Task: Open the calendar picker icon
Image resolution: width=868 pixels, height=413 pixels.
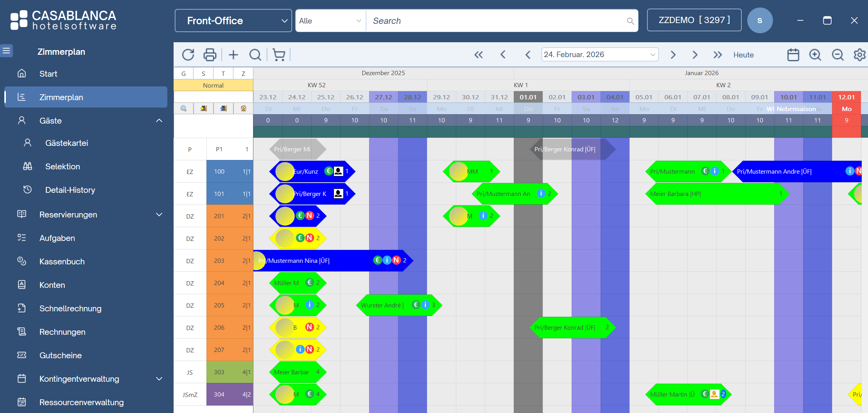Action: coord(793,55)
